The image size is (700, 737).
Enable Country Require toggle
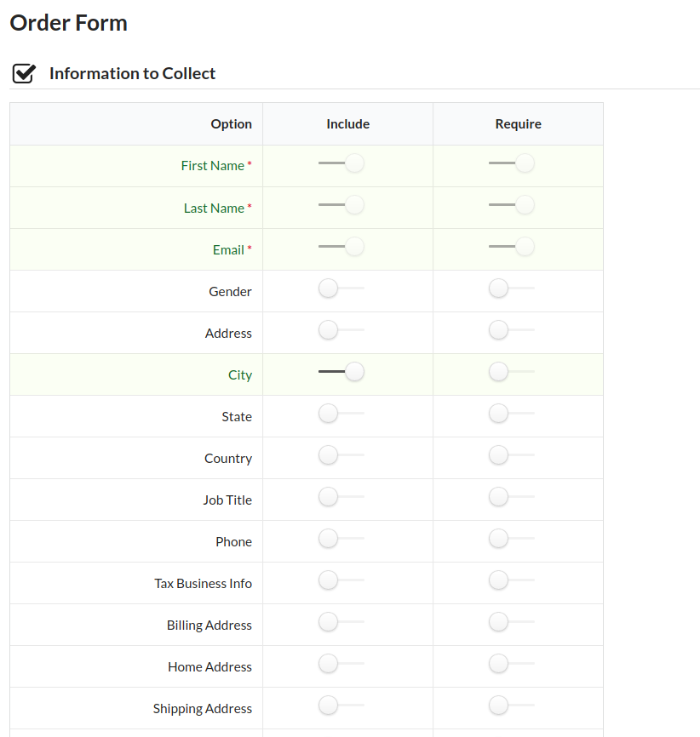pos(512,455)
